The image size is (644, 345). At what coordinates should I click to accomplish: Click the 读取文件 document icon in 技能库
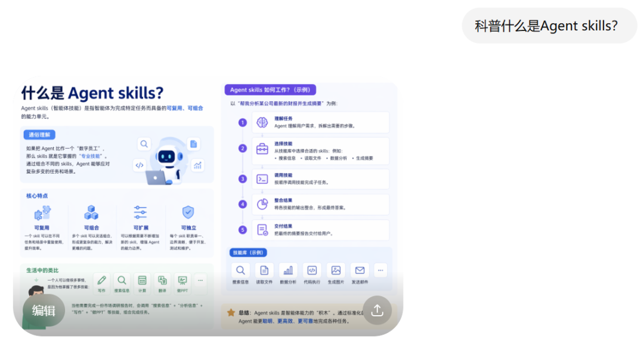pos(264,270)
